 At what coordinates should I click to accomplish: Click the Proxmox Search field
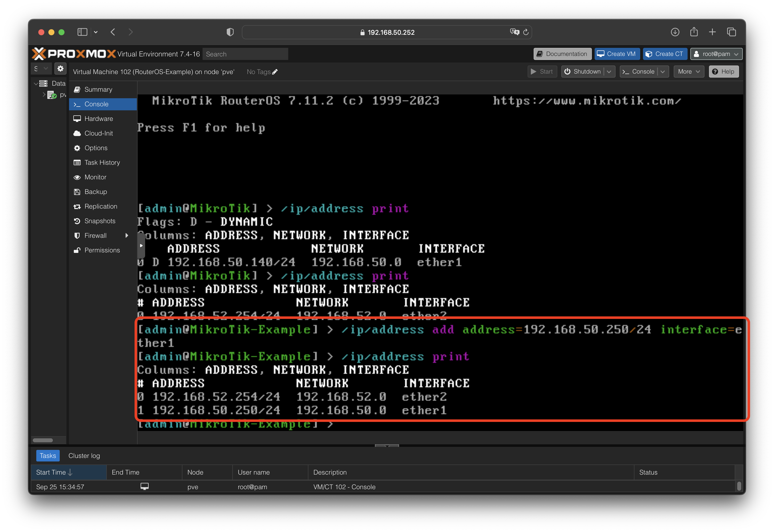pos(245,54)
